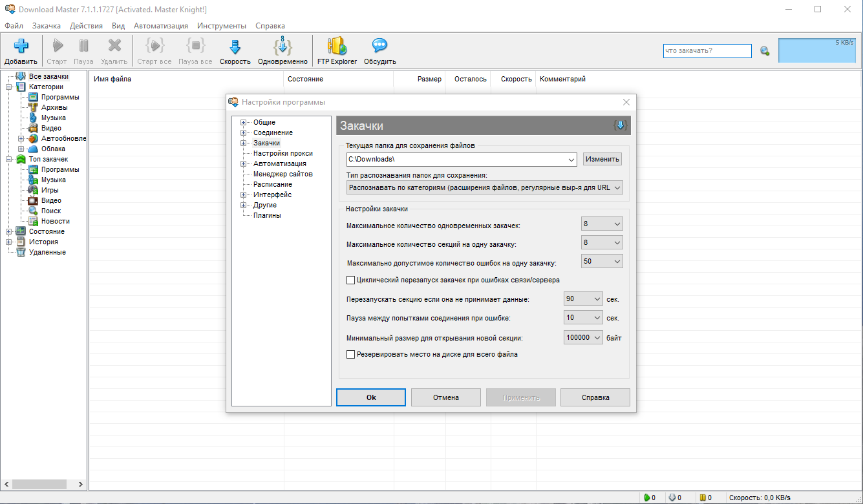Click the Удалить X toolbar icon
Screen dimensions: 863x504
(x=114, y=46)
